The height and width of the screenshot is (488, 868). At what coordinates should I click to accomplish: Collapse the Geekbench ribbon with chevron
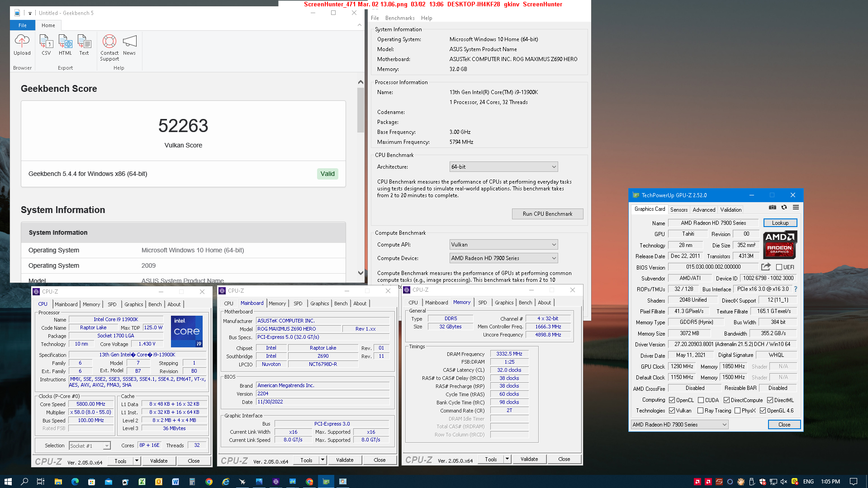point(360,25)
